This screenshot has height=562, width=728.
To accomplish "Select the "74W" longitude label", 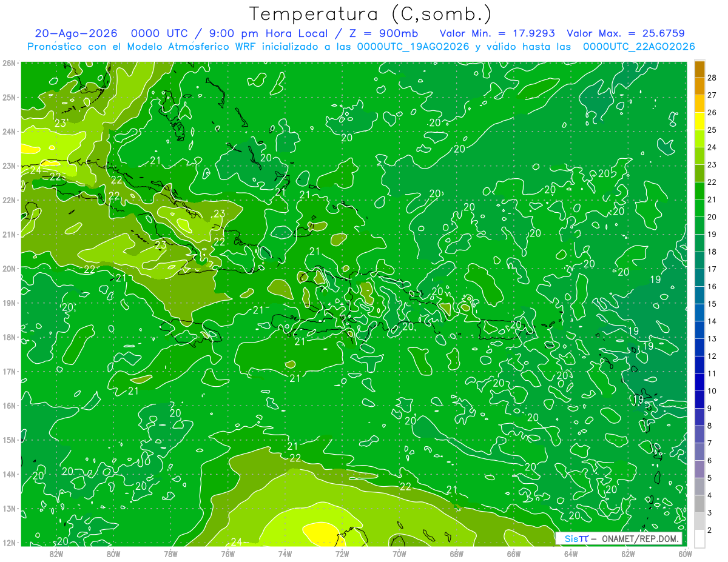I will 285,554.
